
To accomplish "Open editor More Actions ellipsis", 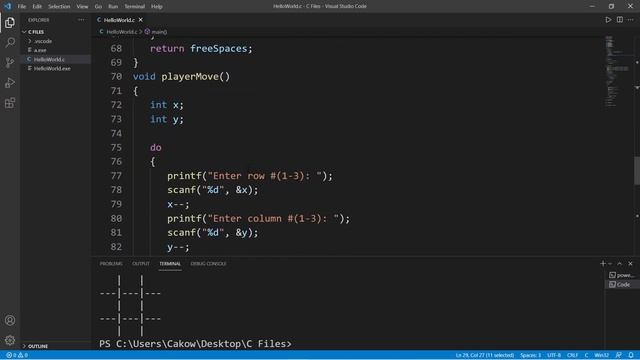I will coord(631,20).
